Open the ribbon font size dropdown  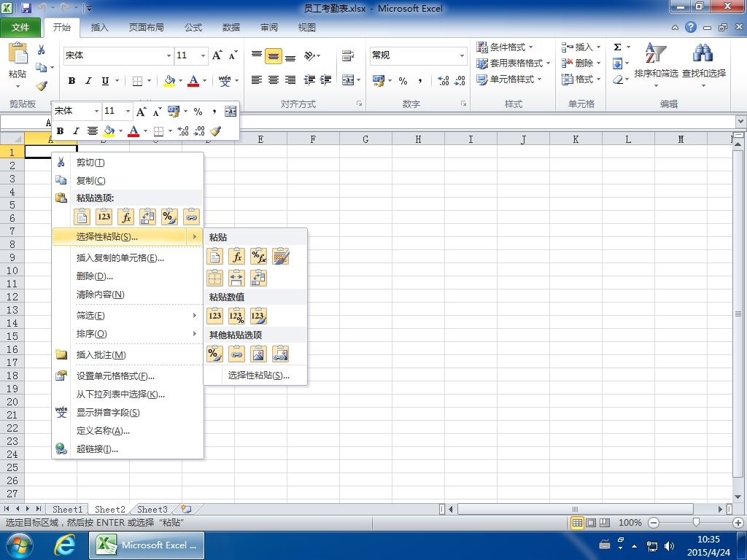[x=203, y=55]
